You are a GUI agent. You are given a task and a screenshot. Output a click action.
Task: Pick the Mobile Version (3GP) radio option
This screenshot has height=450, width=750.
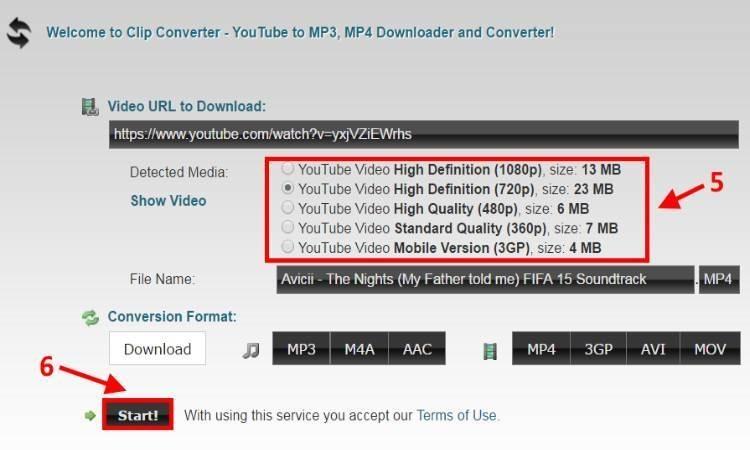click(287, 246)
